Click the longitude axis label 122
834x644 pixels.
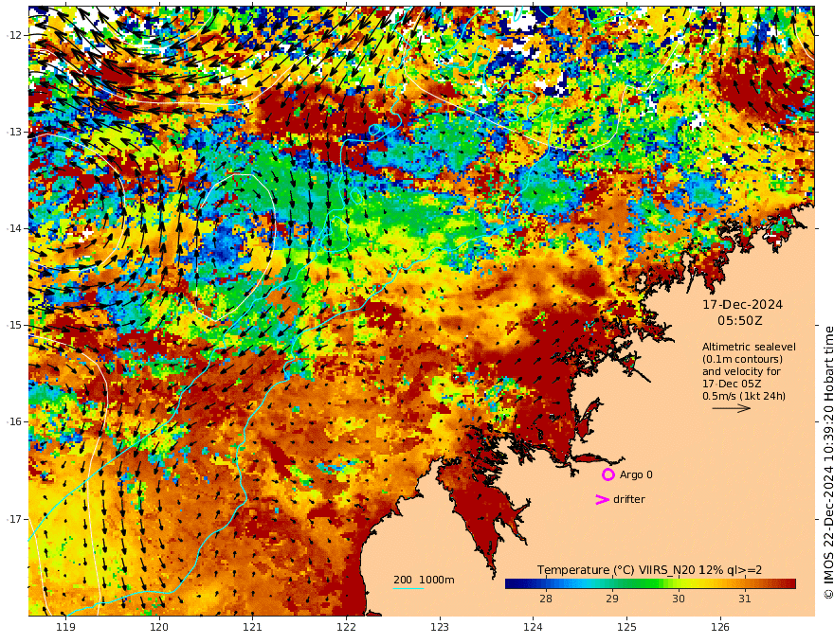(x=346, y=628)
